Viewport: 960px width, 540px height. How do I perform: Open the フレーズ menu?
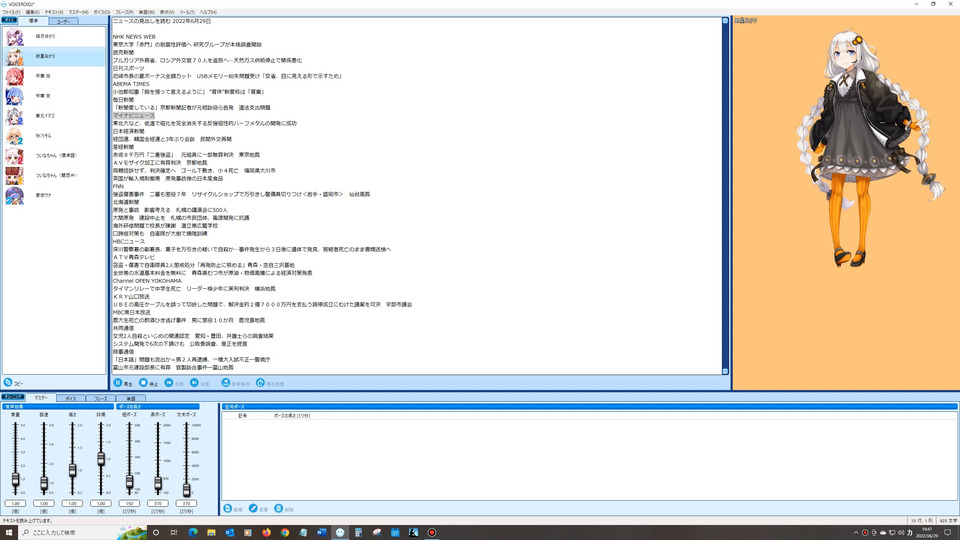[124, 12]
